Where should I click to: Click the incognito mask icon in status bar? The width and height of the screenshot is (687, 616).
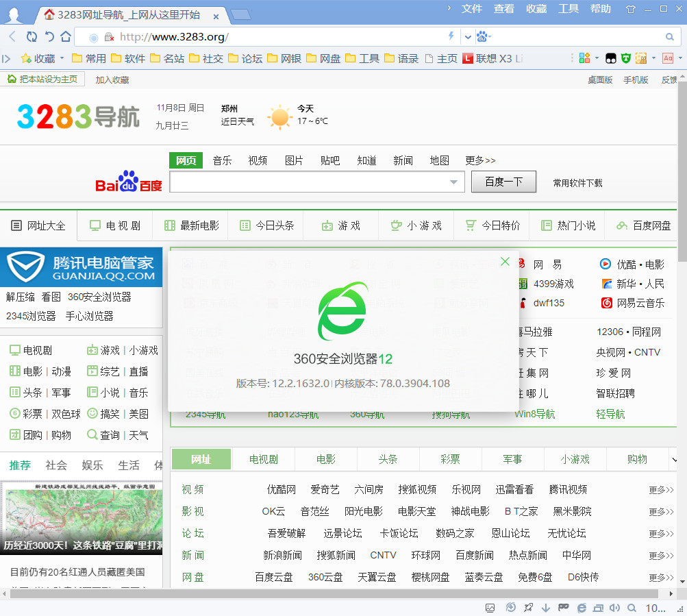coord(564,607)
